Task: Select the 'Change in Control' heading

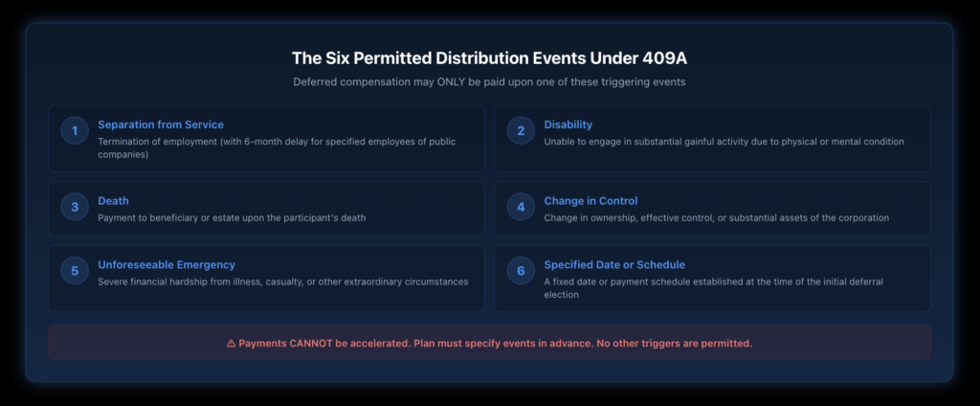Action: [590, 201]
